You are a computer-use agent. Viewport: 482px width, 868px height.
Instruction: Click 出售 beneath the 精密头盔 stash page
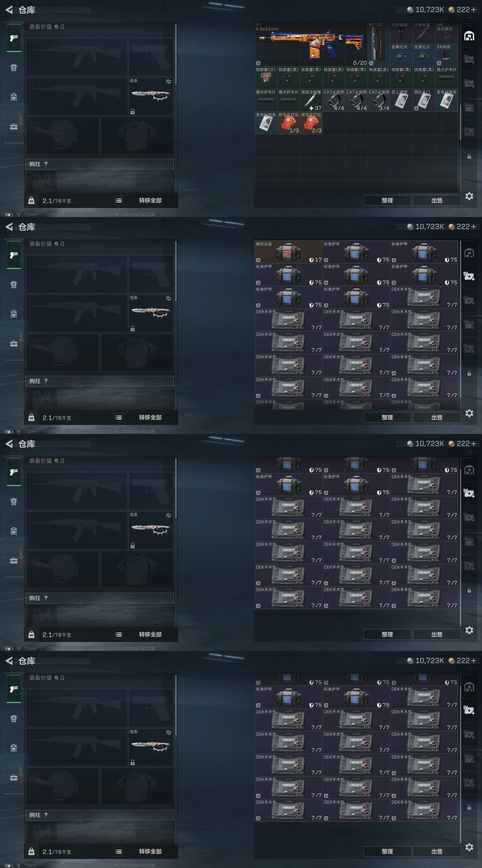[x=437, y=417]
